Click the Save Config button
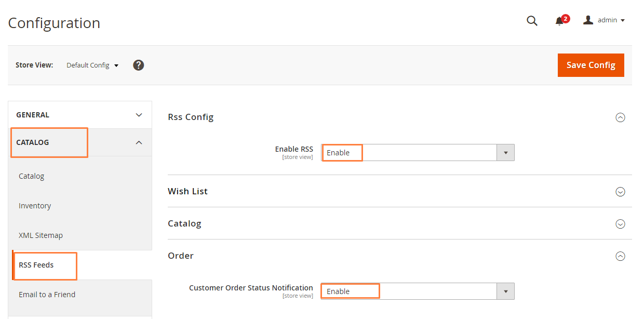This screenshot has width=644, height=319. click(x=591, y=65)
